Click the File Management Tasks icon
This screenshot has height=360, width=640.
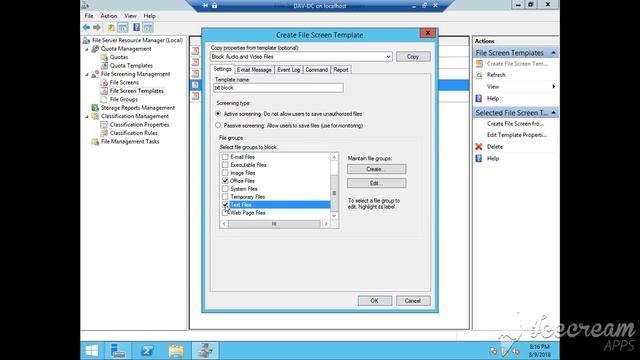[x=95, y=142]
